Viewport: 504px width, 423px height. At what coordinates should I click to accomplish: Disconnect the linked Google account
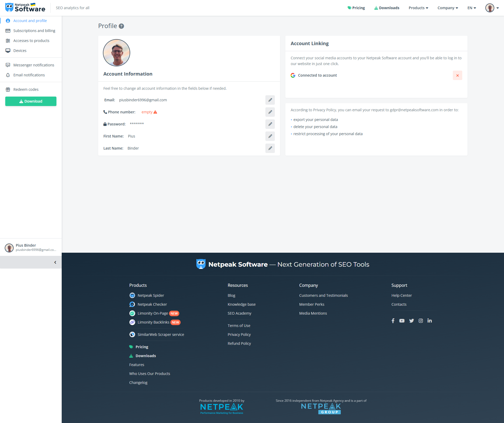pos(457,75)
